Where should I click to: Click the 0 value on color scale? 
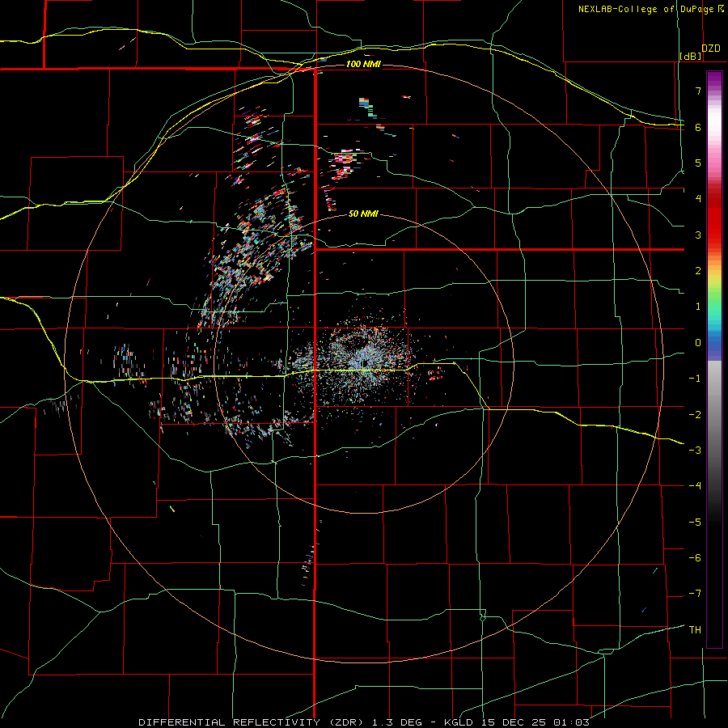(698, 343)
